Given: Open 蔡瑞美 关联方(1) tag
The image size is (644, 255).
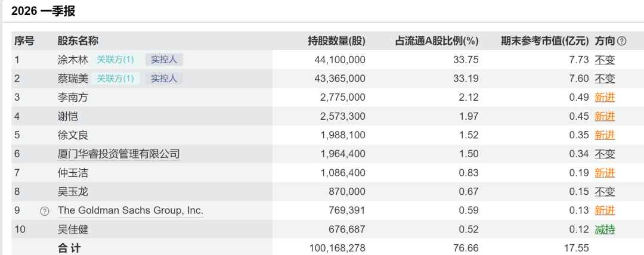Looking at the screenshot, I should pos(116,79).
